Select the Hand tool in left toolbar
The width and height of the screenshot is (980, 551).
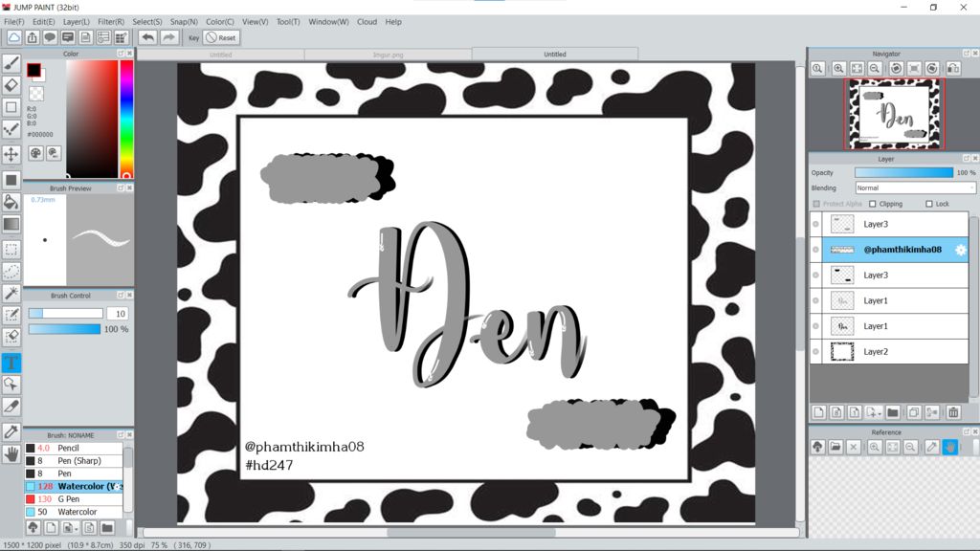(x=11, y=453)
